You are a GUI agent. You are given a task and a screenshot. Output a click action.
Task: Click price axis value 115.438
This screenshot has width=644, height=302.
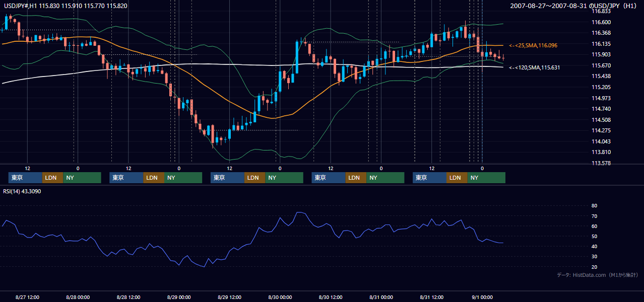pos(601,77)
